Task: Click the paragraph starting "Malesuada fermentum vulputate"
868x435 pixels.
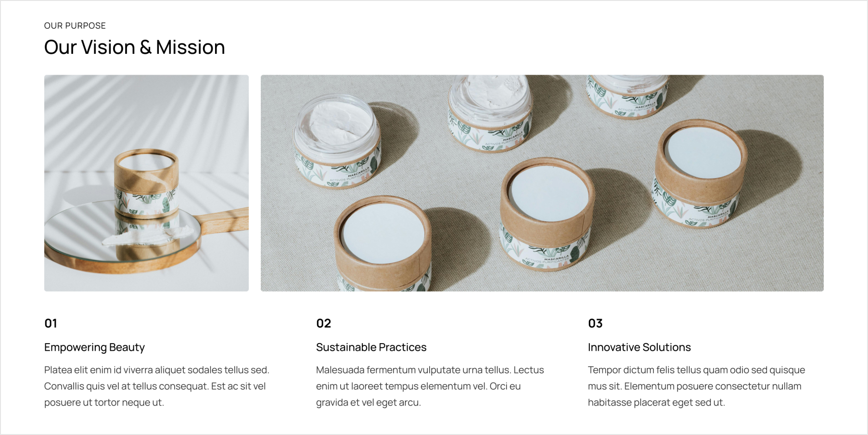Action: 430,386
